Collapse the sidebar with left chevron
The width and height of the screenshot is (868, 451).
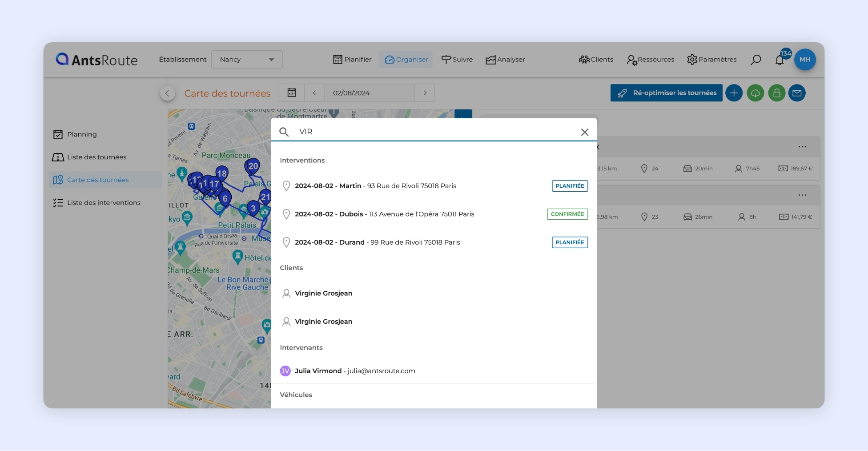click(x=167, y=93)
